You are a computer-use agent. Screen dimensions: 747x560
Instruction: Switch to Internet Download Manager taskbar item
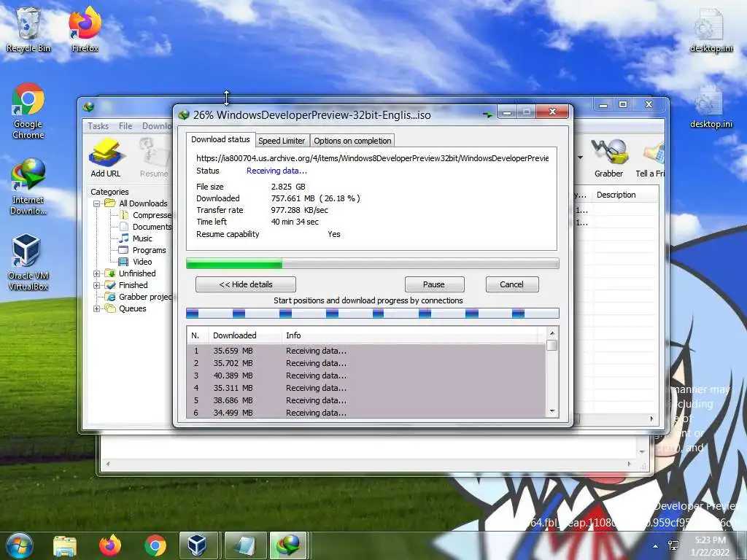coord(288,545)
